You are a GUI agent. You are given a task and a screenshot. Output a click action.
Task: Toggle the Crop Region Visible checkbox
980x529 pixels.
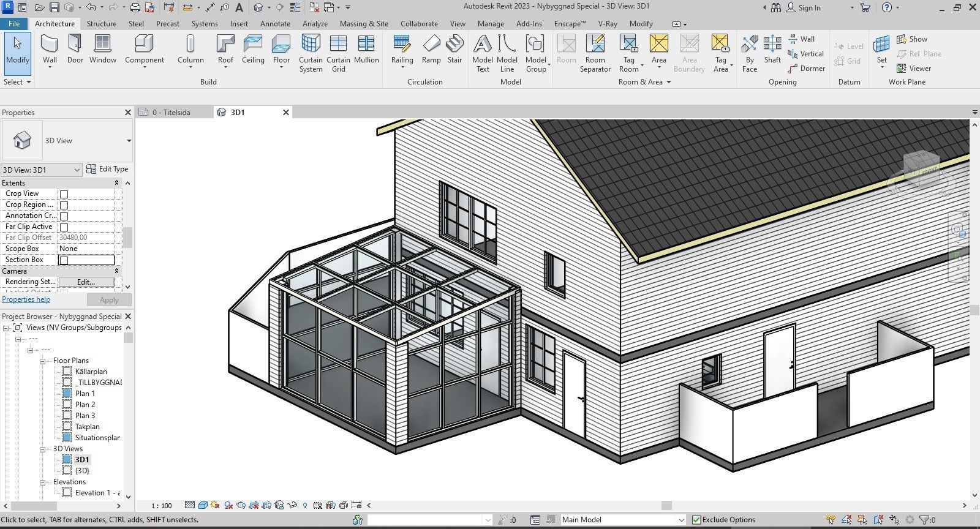pos(64,205)
